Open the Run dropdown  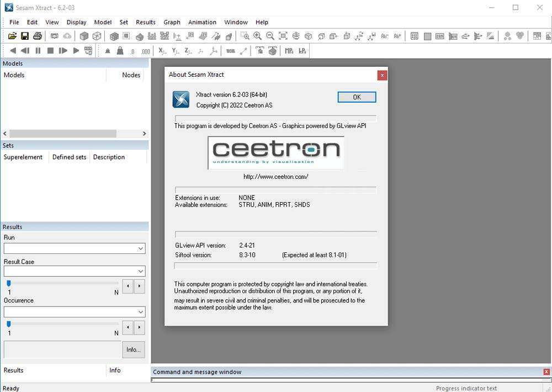coord(75,248)
